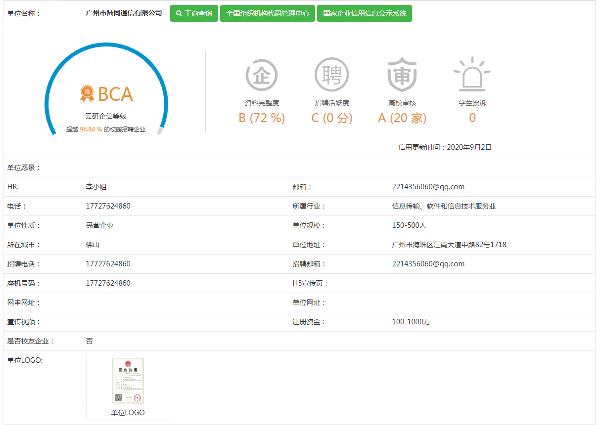Click the A (20 家) score text
The height and width of the screenshot is (425, 600).
tap(400, 118)
